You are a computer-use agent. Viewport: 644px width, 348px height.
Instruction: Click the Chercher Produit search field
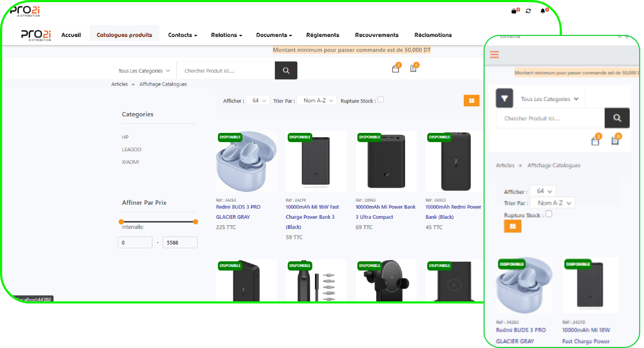tap(225, 70)
